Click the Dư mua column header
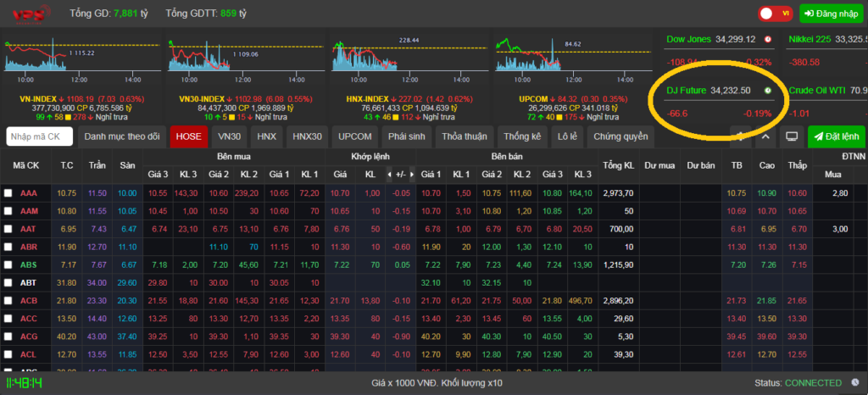Viewport: 868px width, 395px height. [659, 165]
